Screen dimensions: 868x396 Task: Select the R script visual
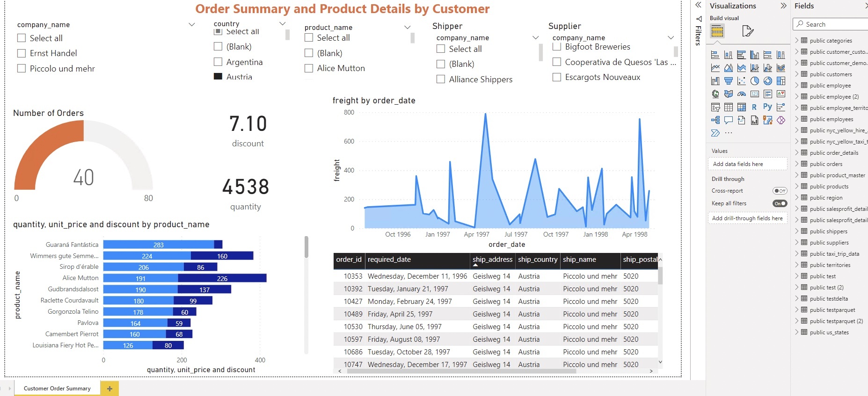point(754,107)
